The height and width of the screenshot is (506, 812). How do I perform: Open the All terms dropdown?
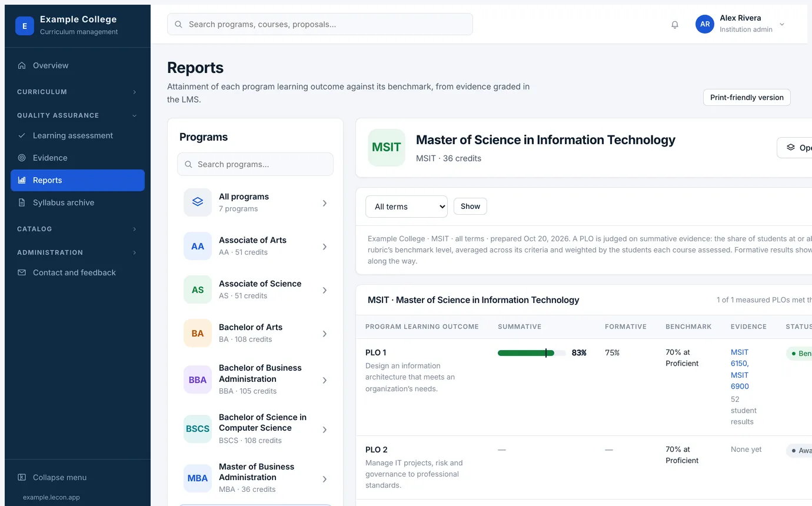[407, 207]
